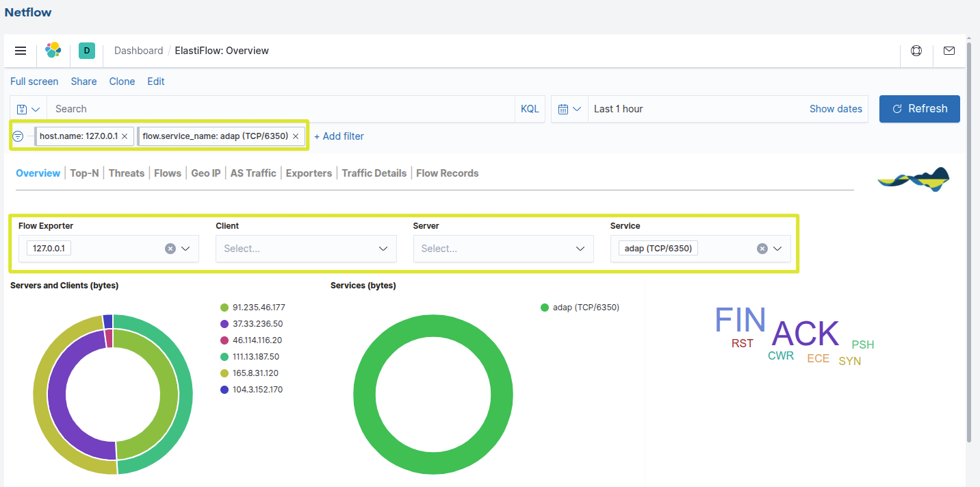Open the newsfeed mail icon
The width and height of the screenshot is (980, 487).
coord(949,51)
